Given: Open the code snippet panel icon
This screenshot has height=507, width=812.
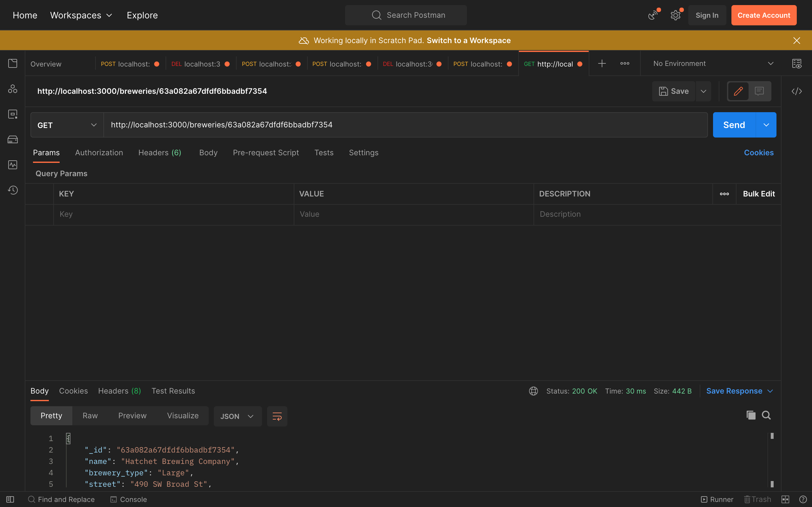Looking at the screenshot, I should coord(796,91).
